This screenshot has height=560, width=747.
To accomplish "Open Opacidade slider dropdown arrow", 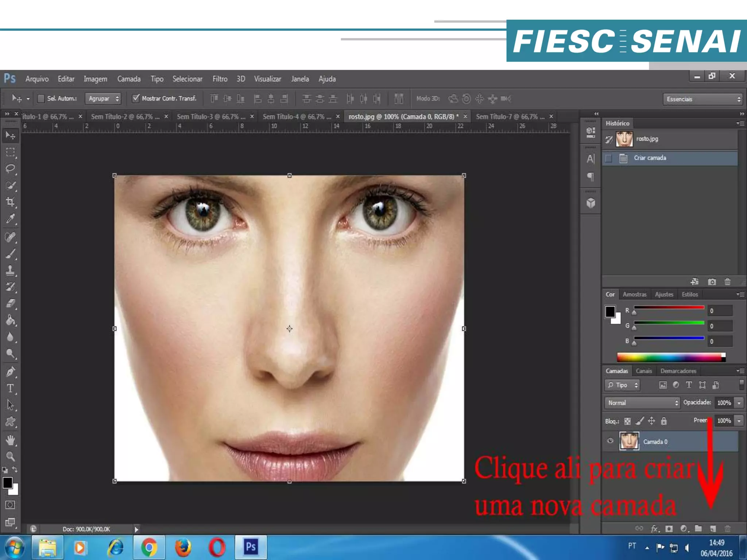I will click(x=739, y=403).
